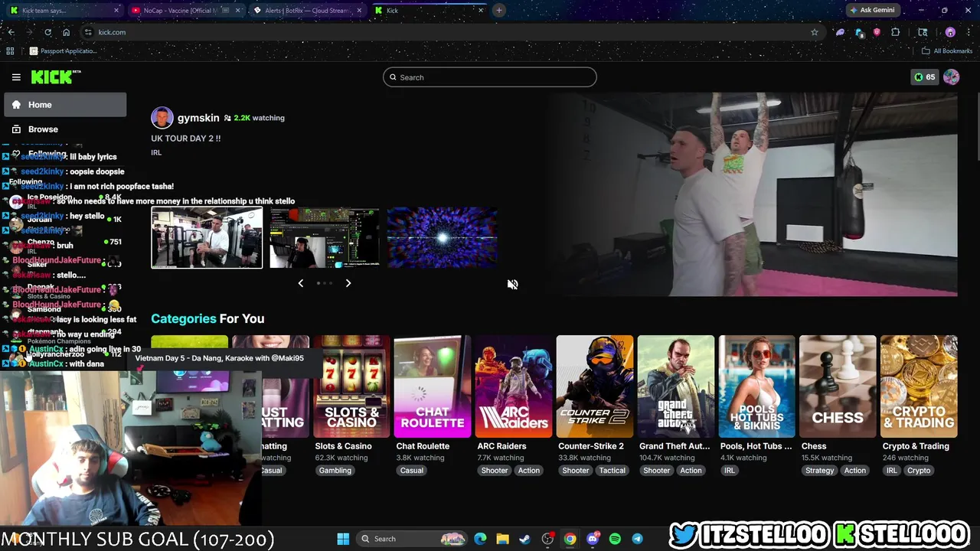The image size is (980, 551).
Task: Close the NoCap - Vaccine tab
Action: point(238,11)
